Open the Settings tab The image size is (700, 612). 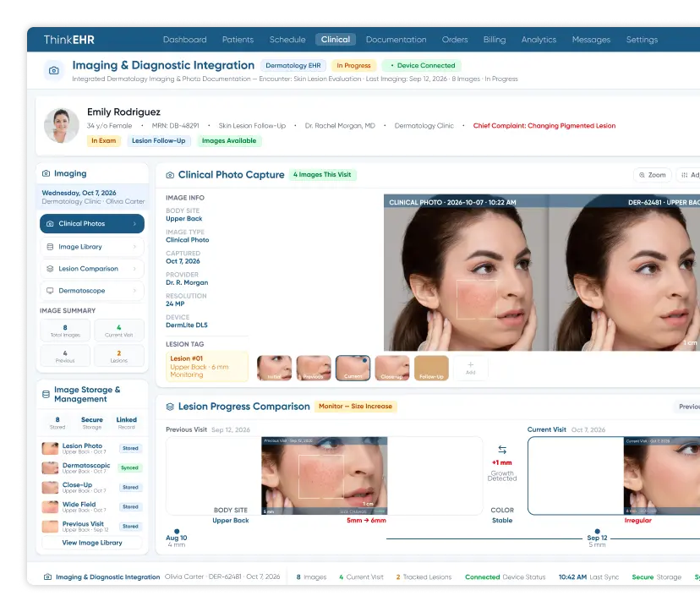[642, 39]
